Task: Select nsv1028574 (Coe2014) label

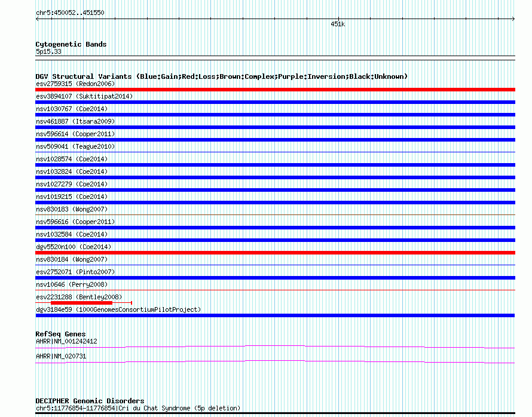Action: point(72,159)
